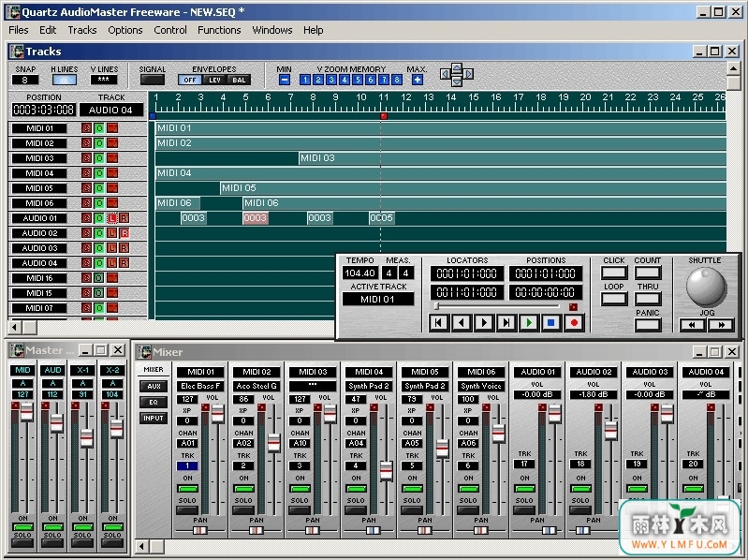Viewport: 748px width, 560px height.
Task: Click the INPUT button in Mixer
Action: pos(154,419)
